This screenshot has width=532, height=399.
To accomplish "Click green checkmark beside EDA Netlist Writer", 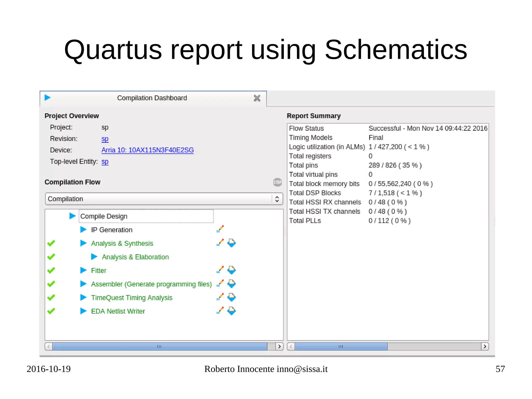I will [51, 311].
